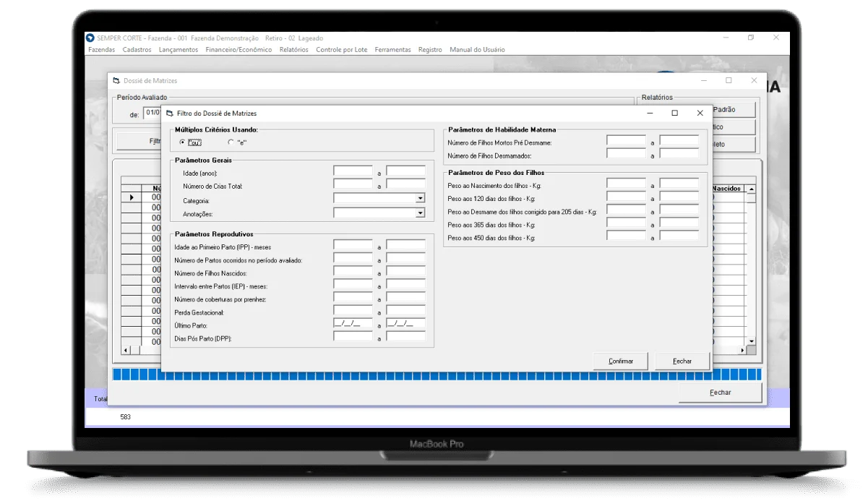Maximize the Filtro do Dossiê de Matrizes dialog
The image size is (868, 501).
[674, 114]
